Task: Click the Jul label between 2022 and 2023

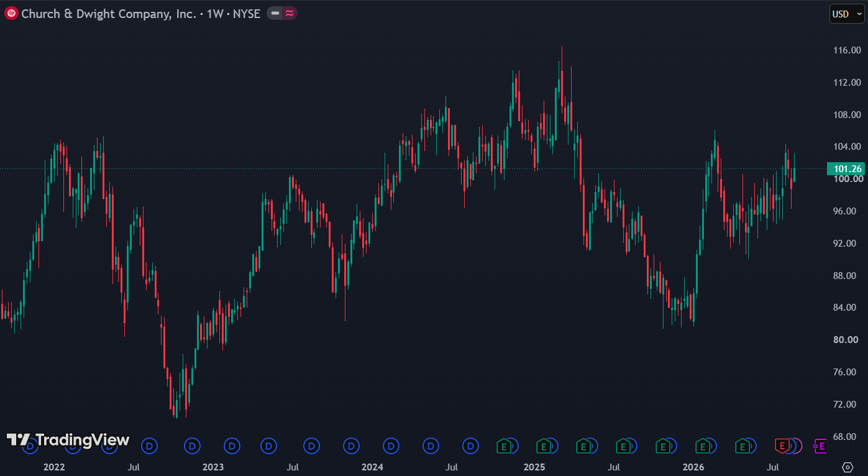Action: (x=133, y=467)
